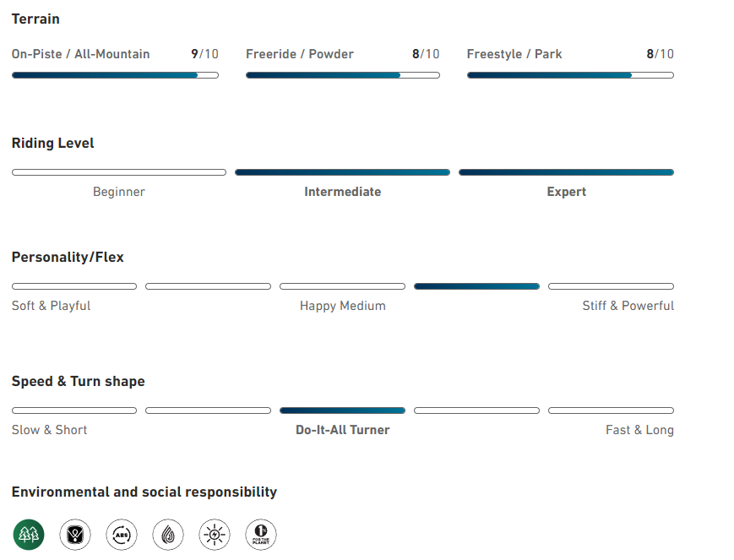Click the On-Piste / All-Mountain rating bar
Image resolution: width=734 pixels, height=560 pixels.
click(x=115, y=75)
